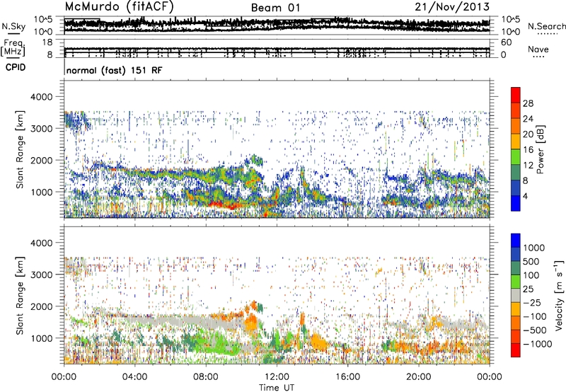Click the 'Freq. [MHz]' label

[13, 47]
